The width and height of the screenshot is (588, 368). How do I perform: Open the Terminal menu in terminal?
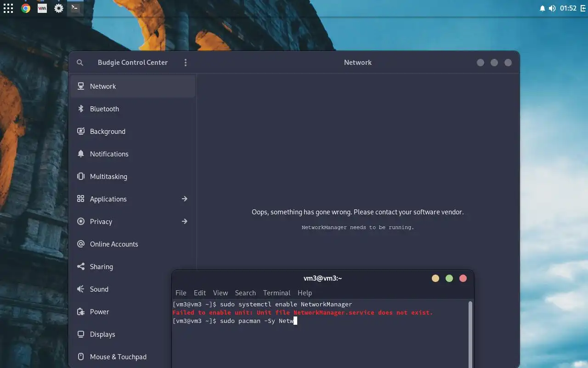point(277,293)
